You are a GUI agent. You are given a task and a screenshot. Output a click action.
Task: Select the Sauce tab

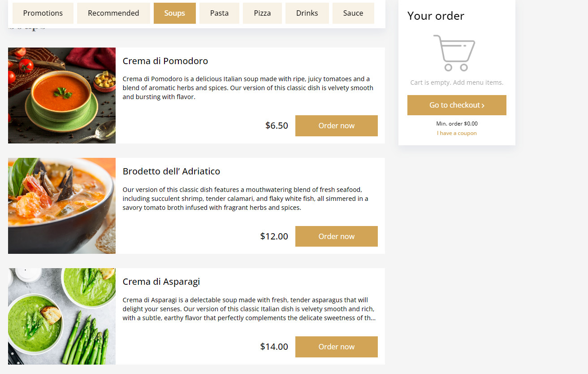tap(353, 13)
